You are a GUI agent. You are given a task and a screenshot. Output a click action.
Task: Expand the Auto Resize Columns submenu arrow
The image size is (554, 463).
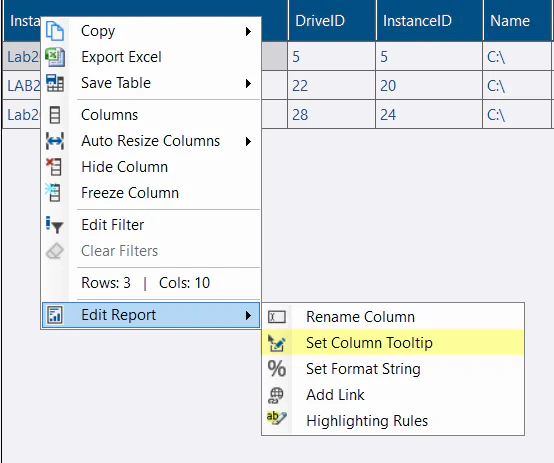(248, 141)
